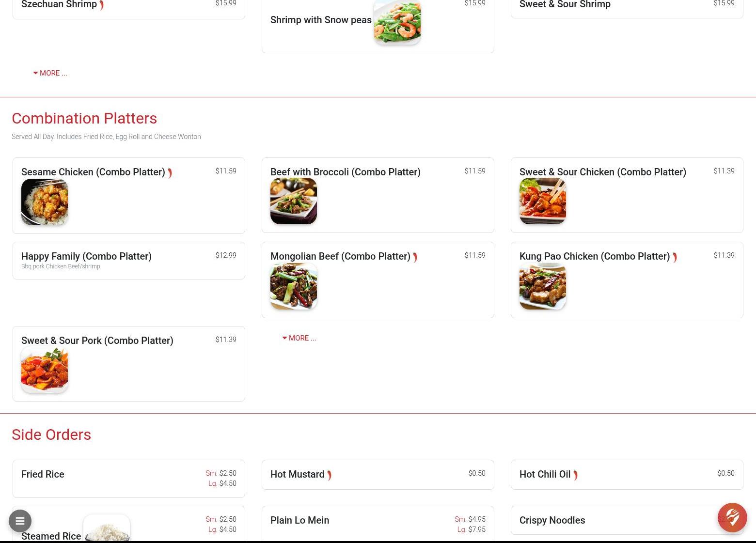
Task: Click the Lg. $7.95 price for Plain Lo Mein
Action: coord(472,529)
